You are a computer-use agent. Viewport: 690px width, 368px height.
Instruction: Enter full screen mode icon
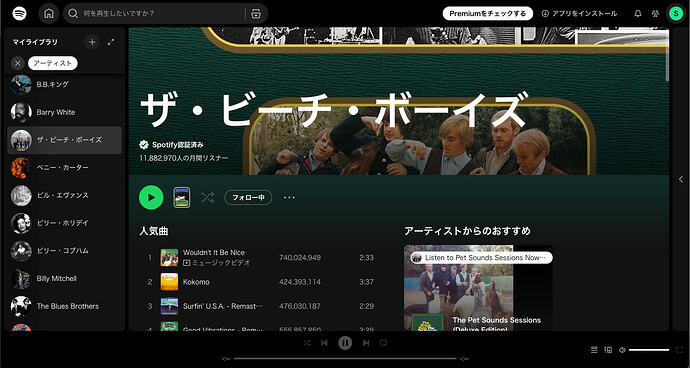(679, 350)
